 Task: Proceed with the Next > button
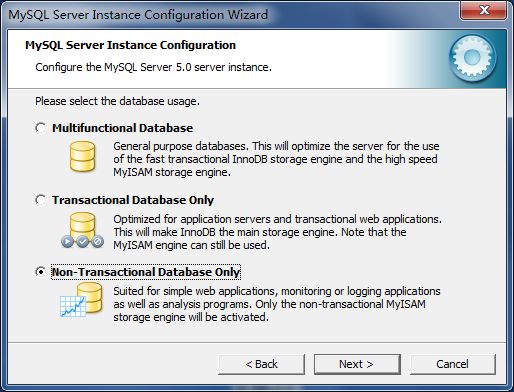[x=357, y=364]
